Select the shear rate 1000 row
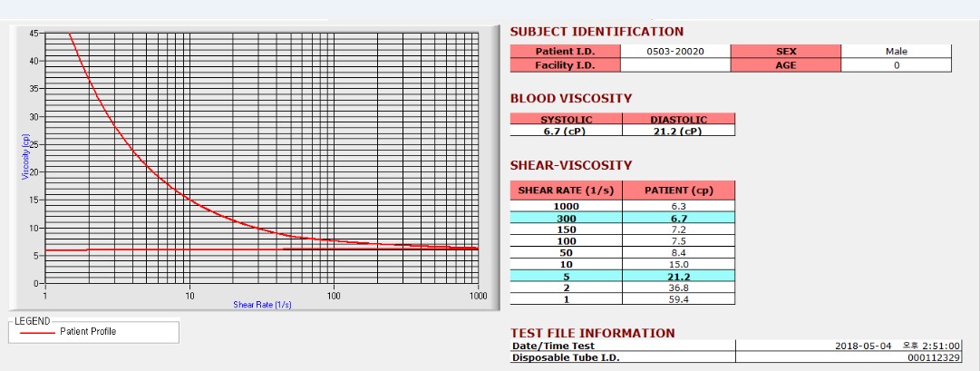Viewport: 980px width, 371px height. coord(623,206)
